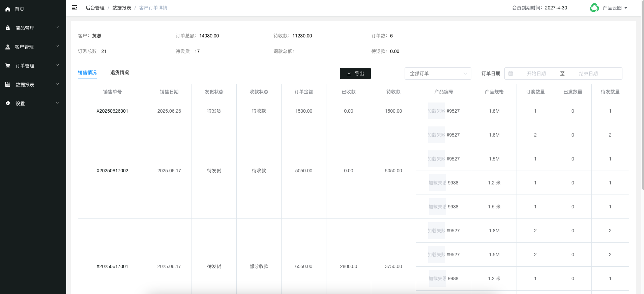
Task: Click the 销售单号 column header
Action: pos(112,92)
